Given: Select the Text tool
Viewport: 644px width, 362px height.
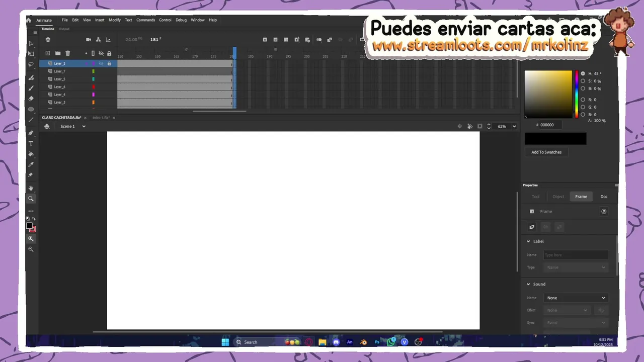Looking at the screenshot, I should (31, 144).
